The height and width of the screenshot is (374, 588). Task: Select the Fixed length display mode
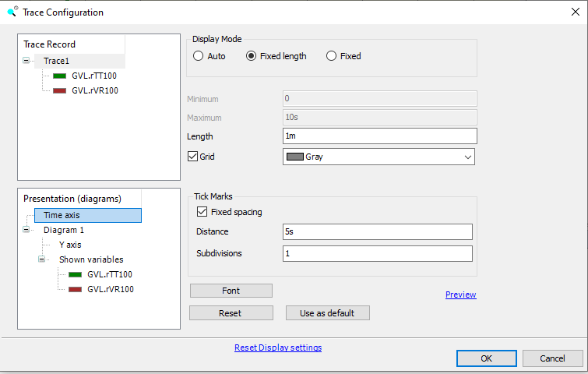(x=252, y=56)
